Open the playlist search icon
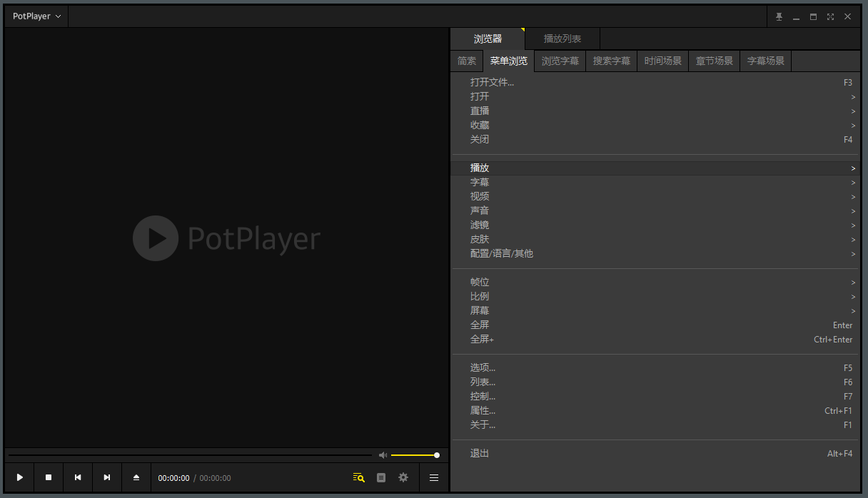Image resolution: width=868 pixels, height=498 pixels. (359, 477)
